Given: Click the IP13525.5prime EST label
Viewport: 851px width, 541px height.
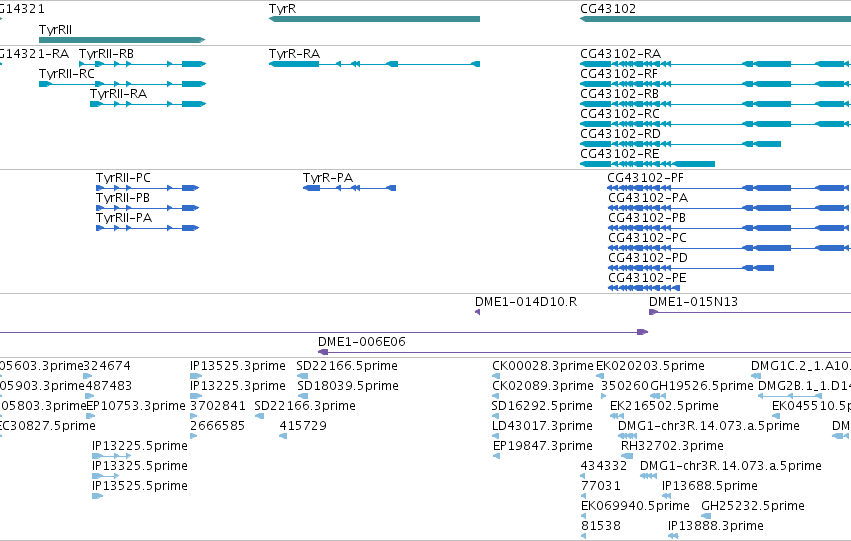Looking at the screenshot, I should [140, 487].
